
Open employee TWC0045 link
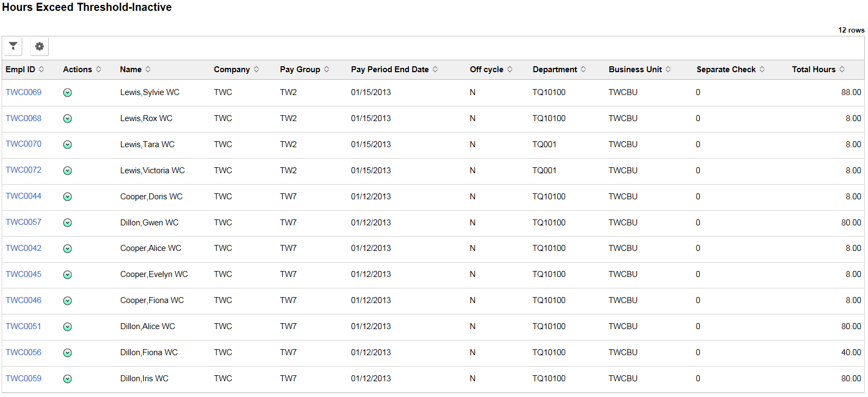(x=23, y=274)
